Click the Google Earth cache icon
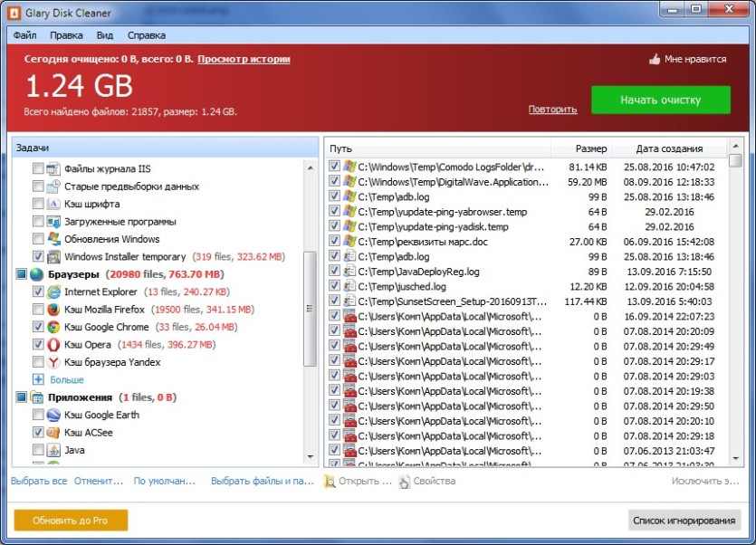756x545 pixels. 53,415
